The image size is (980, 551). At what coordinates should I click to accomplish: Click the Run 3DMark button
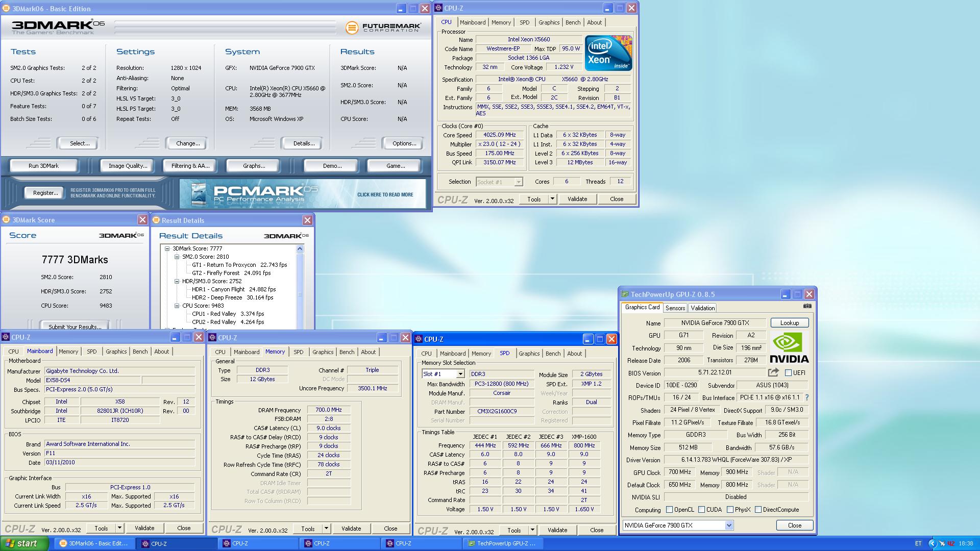(x=44, y=166)
